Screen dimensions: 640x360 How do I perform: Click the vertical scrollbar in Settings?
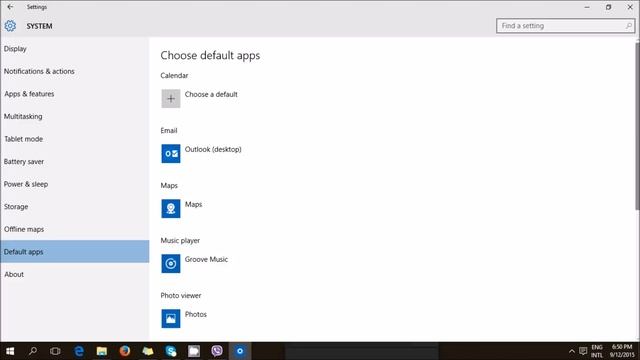(x=637, y=127)
